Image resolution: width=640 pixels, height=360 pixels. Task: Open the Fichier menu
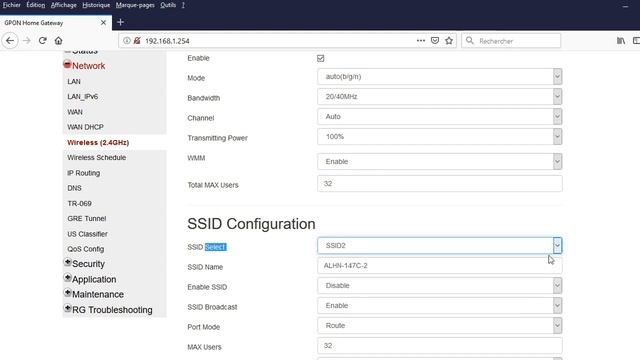click(x=11, y=5)
